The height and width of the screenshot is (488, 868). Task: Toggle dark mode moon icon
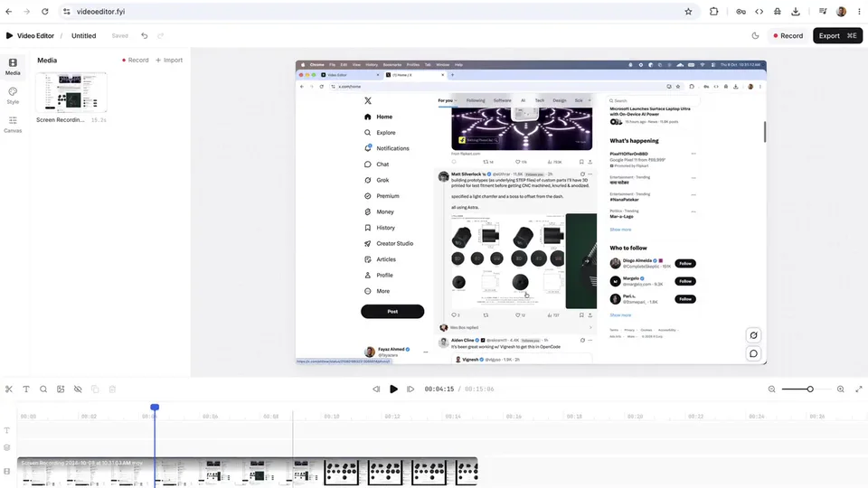(755, 35)
